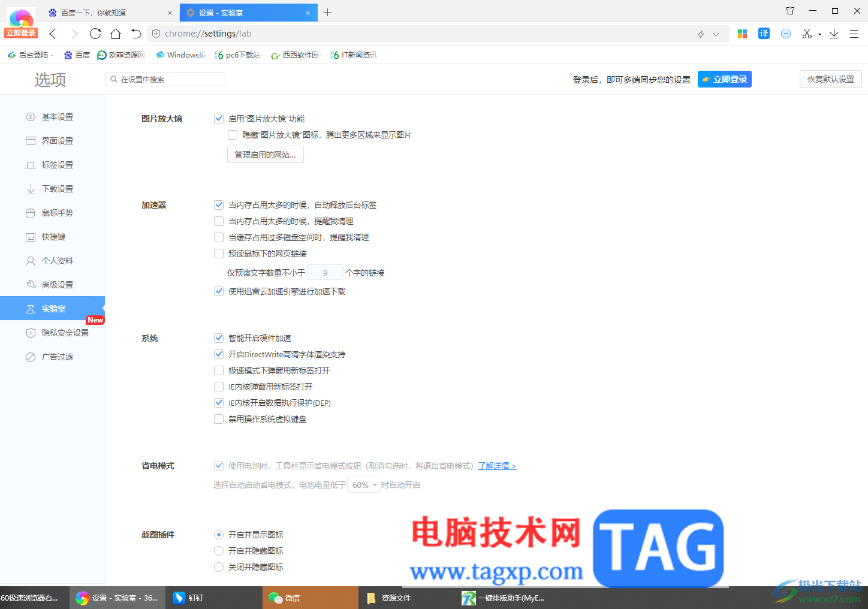Check 禁用操作系统虚拟键盘 option
This screenshot has width=868, height=609.
(219, 419)
